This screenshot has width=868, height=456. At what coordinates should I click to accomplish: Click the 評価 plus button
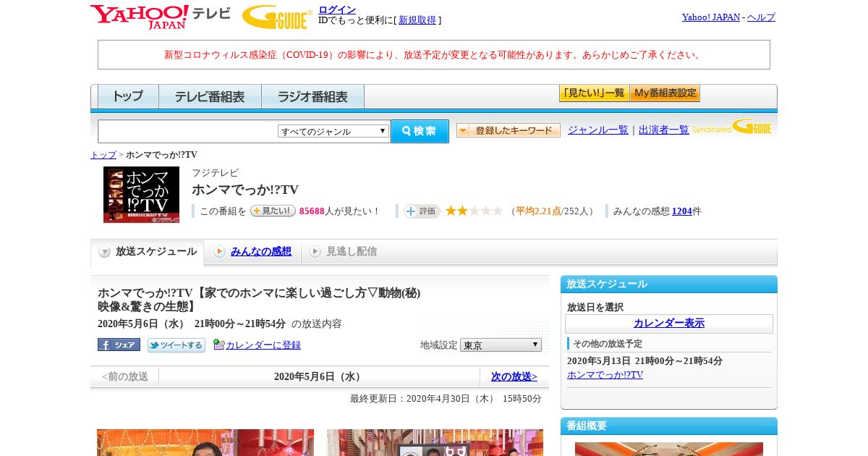(x=422, y=211)
